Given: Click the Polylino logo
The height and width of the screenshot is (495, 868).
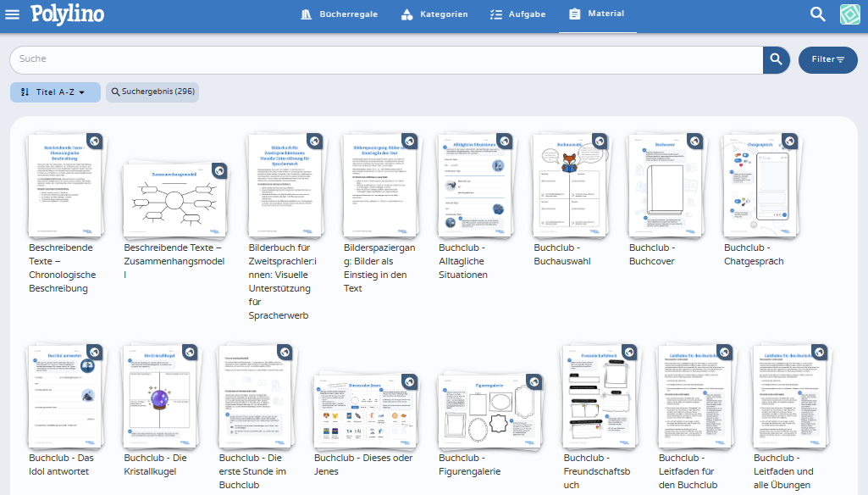Looking at the screenshot, I should click(68, 14).
